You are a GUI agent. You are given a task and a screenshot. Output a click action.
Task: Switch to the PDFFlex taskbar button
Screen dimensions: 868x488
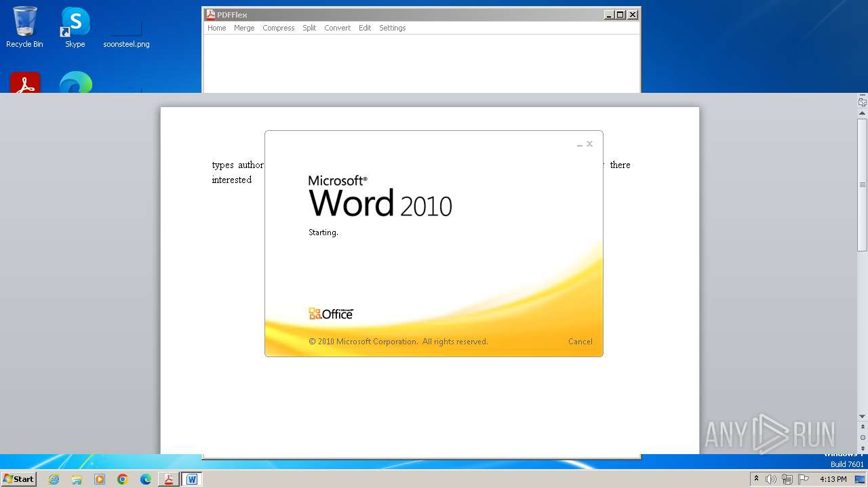coord(169,479)
